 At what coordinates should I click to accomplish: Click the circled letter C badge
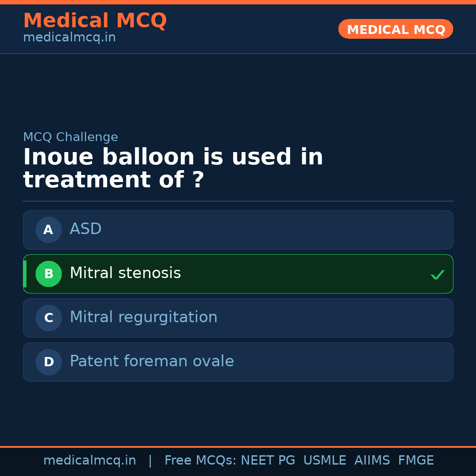48,318
